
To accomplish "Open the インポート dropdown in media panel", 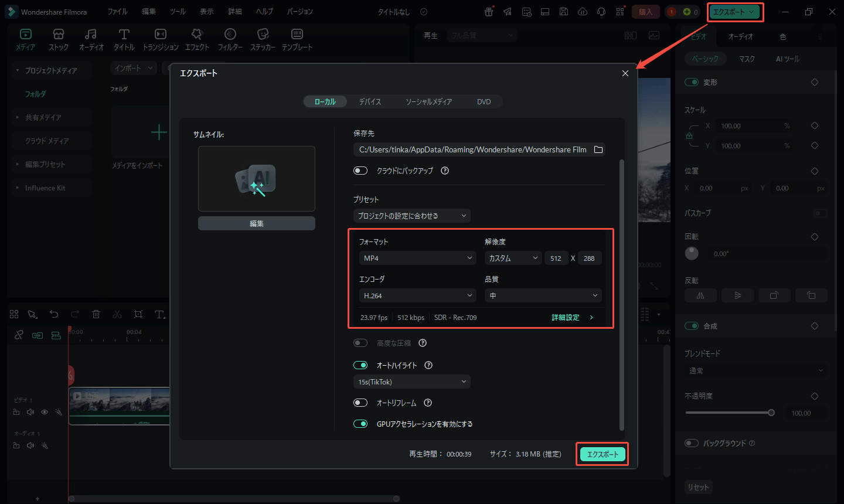I will (x=134, y=68).
